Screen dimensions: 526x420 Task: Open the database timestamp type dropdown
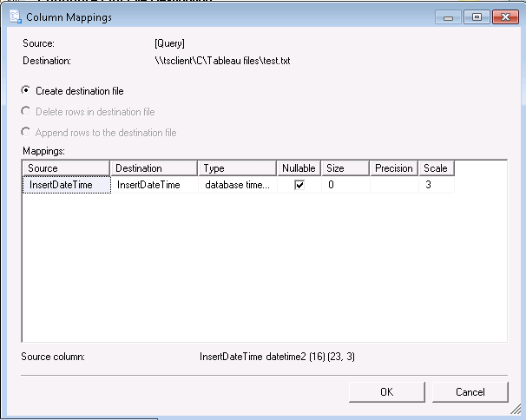click(237, 185)
